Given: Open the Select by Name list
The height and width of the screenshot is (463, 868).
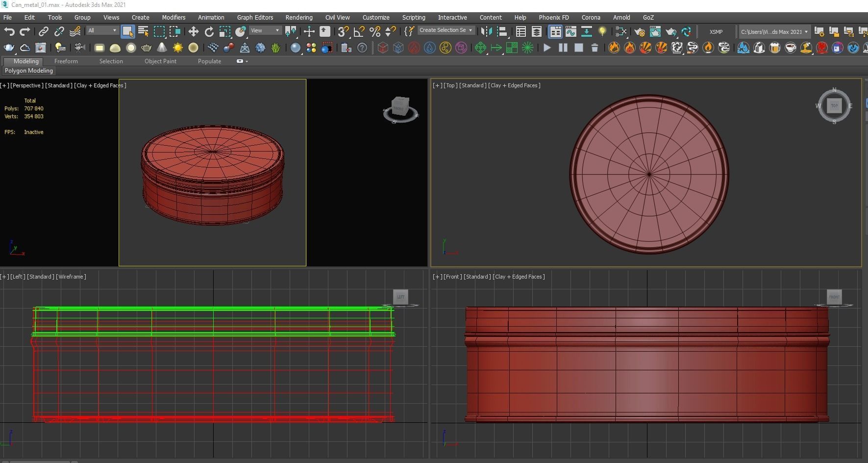Looking at the screenshot, I should coord(143,31).
